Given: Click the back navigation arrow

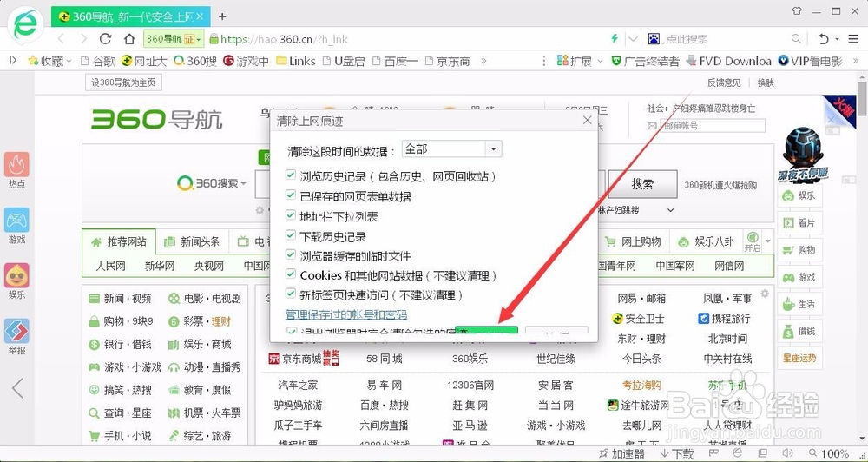Looking at the screenshot, I should [x=61, y=39].
